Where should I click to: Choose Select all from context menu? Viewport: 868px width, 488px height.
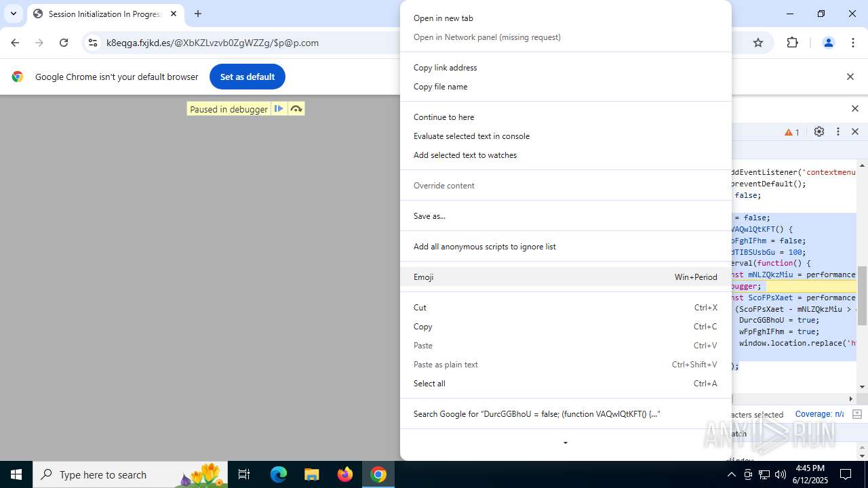(566, 384)
